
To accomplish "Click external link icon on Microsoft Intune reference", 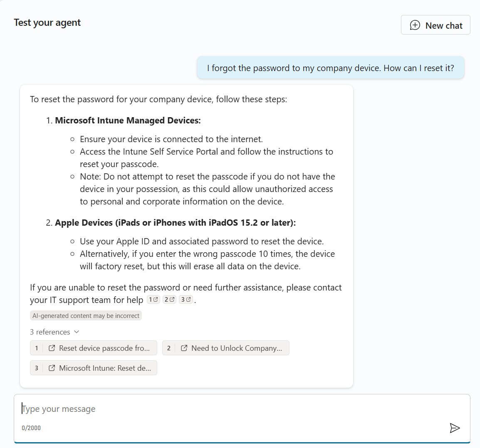I will [x=52, y=368].
